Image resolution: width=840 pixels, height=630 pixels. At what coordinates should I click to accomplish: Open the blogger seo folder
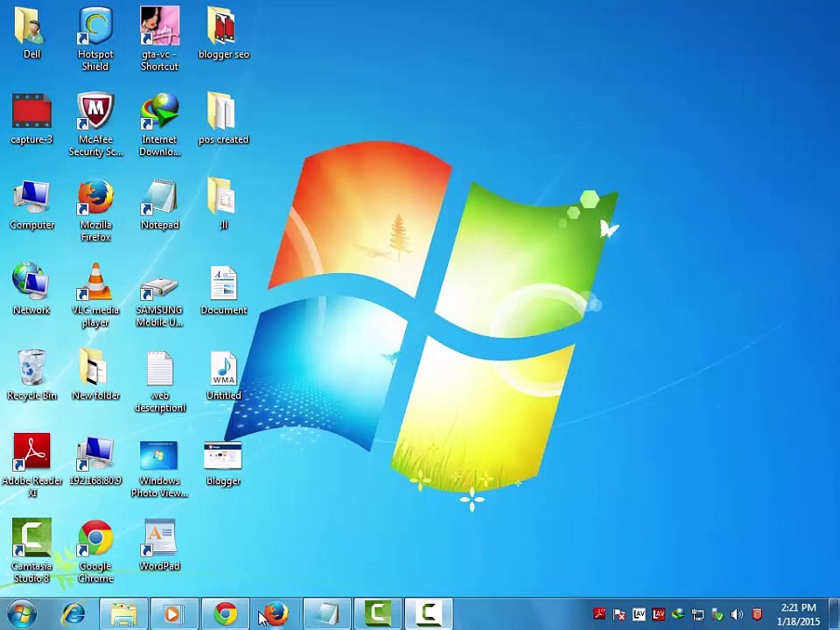tap(223, 33)
